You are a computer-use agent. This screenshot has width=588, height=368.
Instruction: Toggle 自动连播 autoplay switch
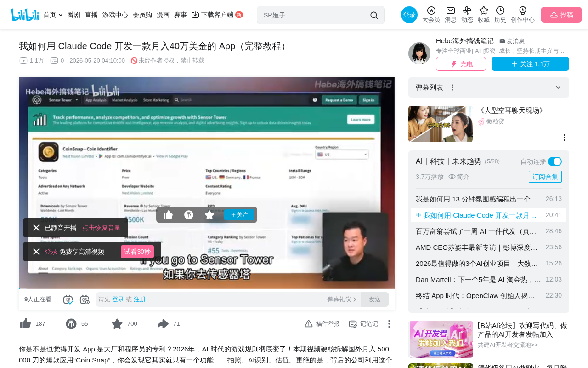click(x=555, y=161)
